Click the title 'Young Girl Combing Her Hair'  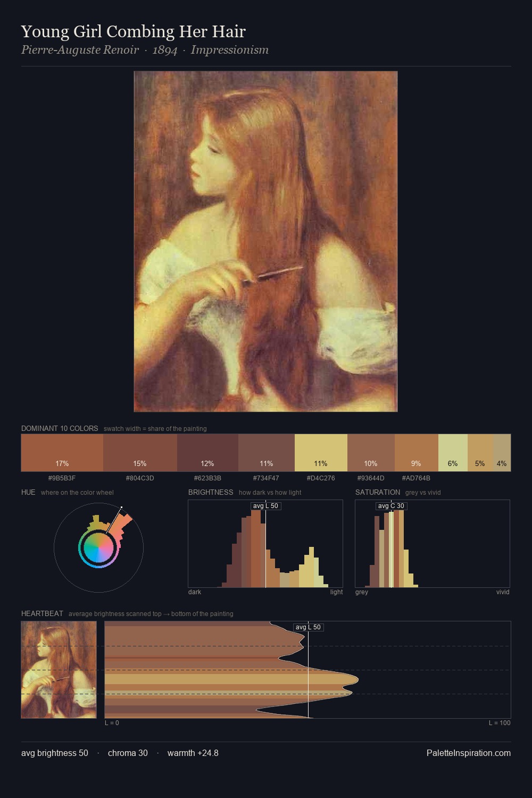pos(134,31)
